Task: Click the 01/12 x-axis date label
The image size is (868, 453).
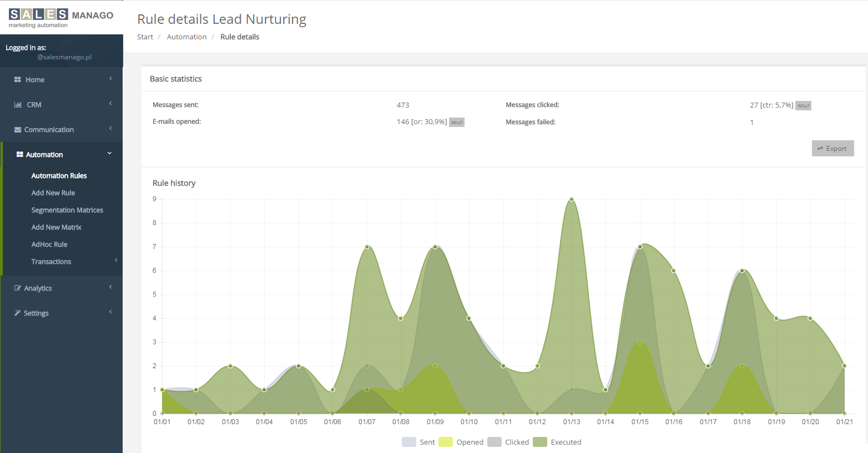Action: [537, 422]
